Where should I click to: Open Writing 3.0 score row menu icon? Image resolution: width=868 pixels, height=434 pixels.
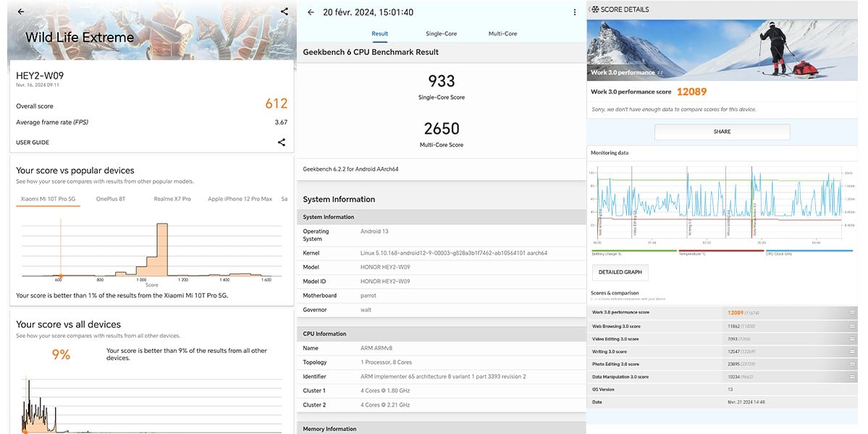[853, 352]
